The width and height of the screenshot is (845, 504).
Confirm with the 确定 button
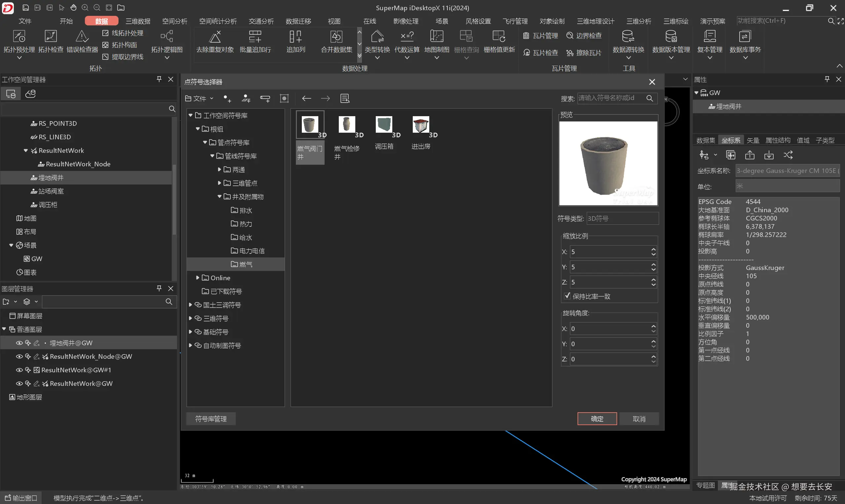tap(597, 419)
